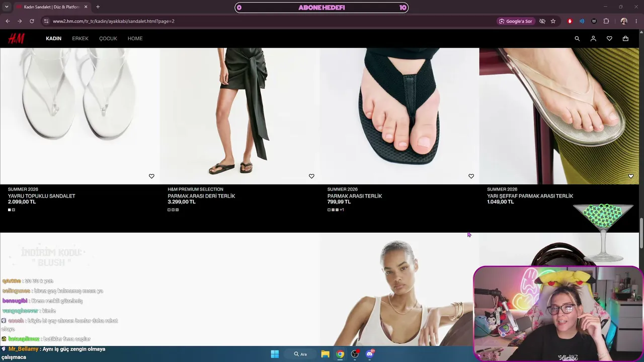Screen dimensions: 644x362
Task: Open the H&M search icon
Action: coord(577,39)
